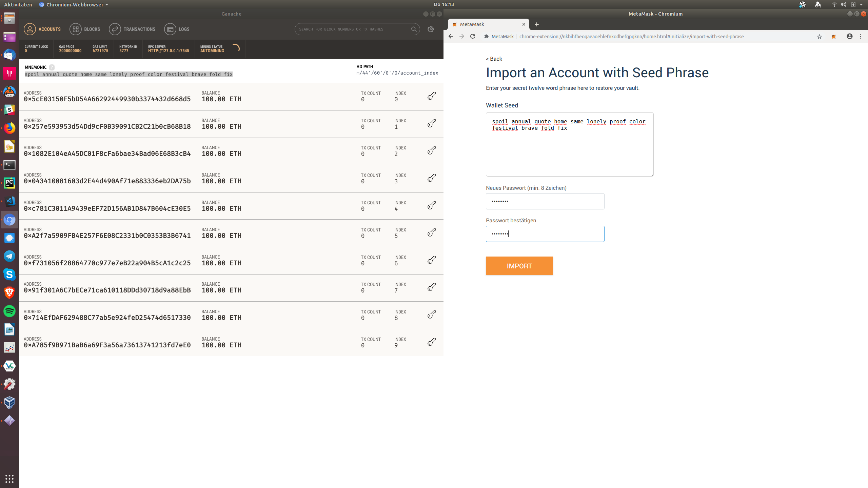Open a new Chromium tab
This screenshot has height=488, width=868.
coord(537,24)
